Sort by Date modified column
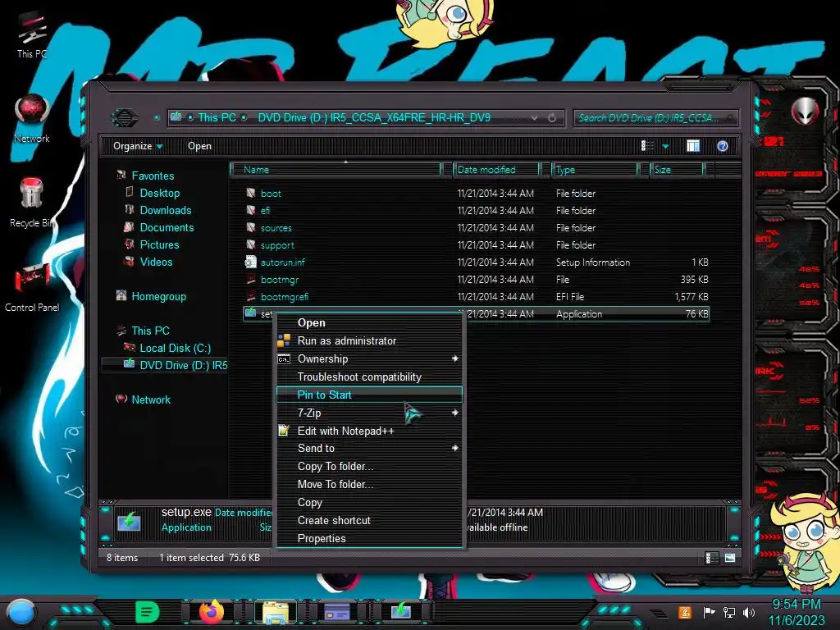The height and width of the screenshot is (630, 840). coord(495,170)
